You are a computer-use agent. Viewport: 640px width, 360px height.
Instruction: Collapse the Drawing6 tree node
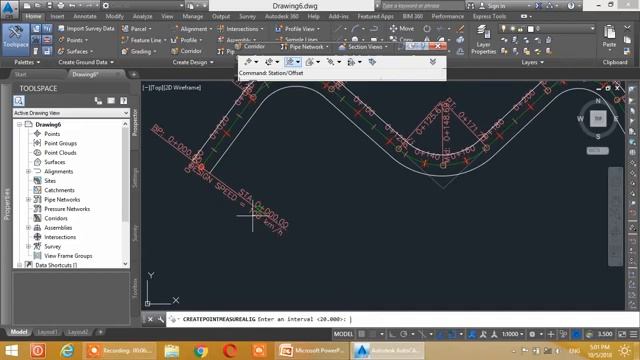[19, 124]
